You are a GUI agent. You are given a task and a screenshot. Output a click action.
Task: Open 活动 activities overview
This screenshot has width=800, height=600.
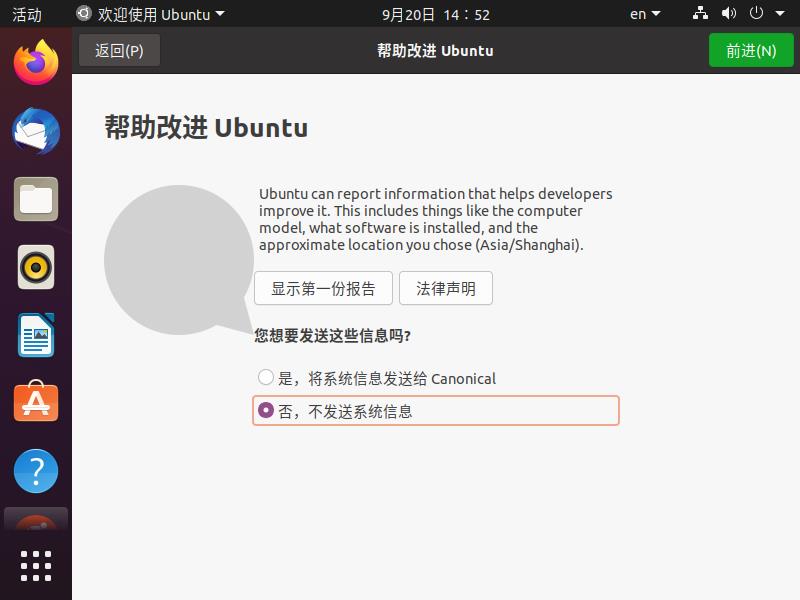(27, 14)
